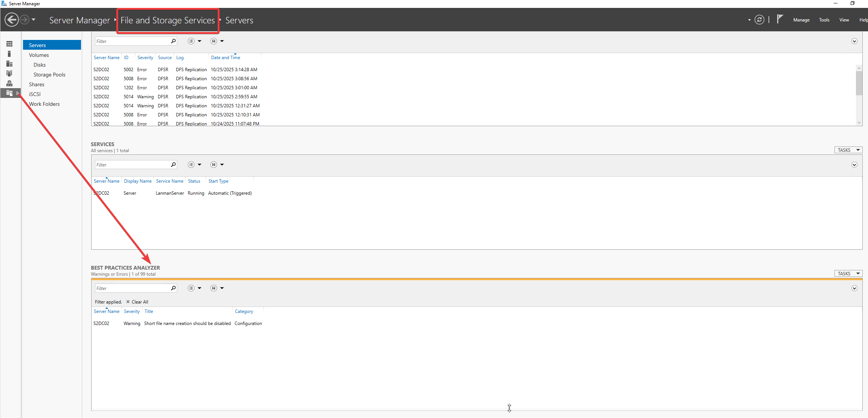
Task: Click File and Storage Services sidebar icon
Action: pos(9,93)
